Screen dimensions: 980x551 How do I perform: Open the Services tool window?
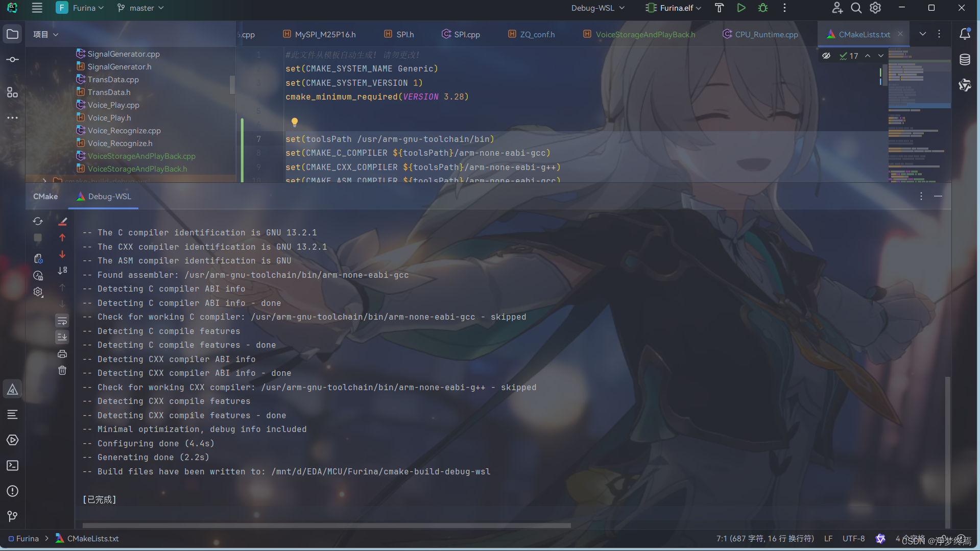pyautogui.click(x=12, y=440)
